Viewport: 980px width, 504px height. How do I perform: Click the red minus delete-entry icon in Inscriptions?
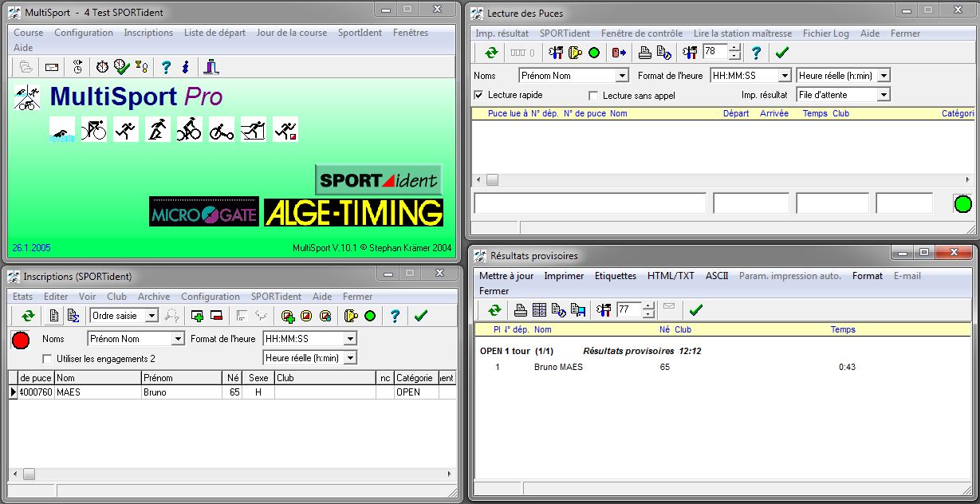(215, 317)
